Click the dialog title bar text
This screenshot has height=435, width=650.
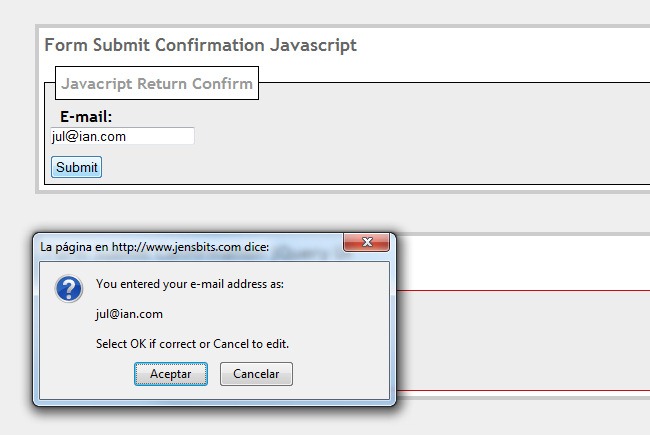tap(154, 246)
